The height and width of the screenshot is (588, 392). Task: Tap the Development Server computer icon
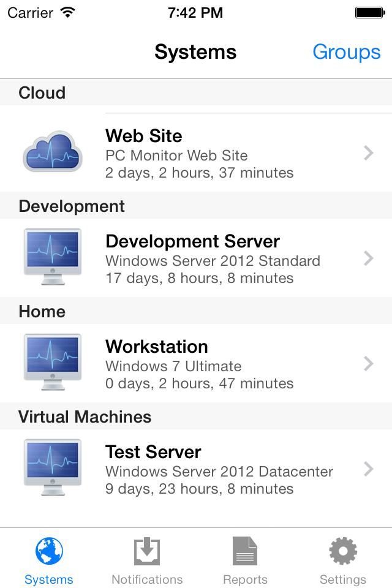point(52,257)
